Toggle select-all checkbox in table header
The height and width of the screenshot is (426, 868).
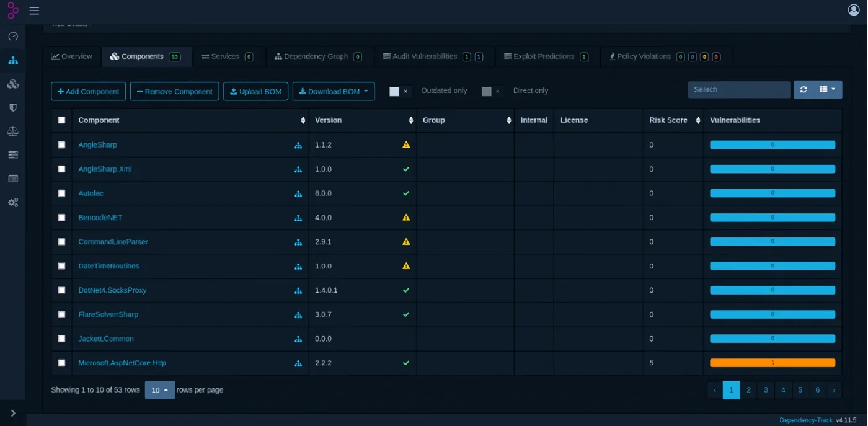(x=61, y=120)
